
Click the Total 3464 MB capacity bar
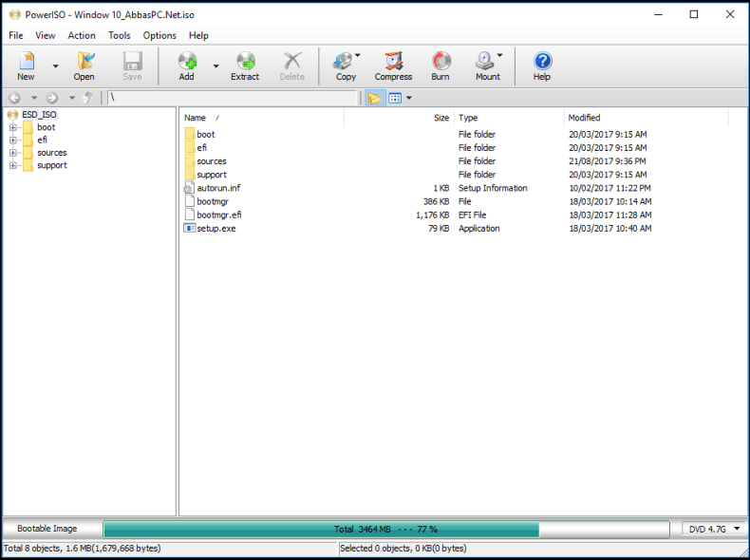[x=386, y=529]
